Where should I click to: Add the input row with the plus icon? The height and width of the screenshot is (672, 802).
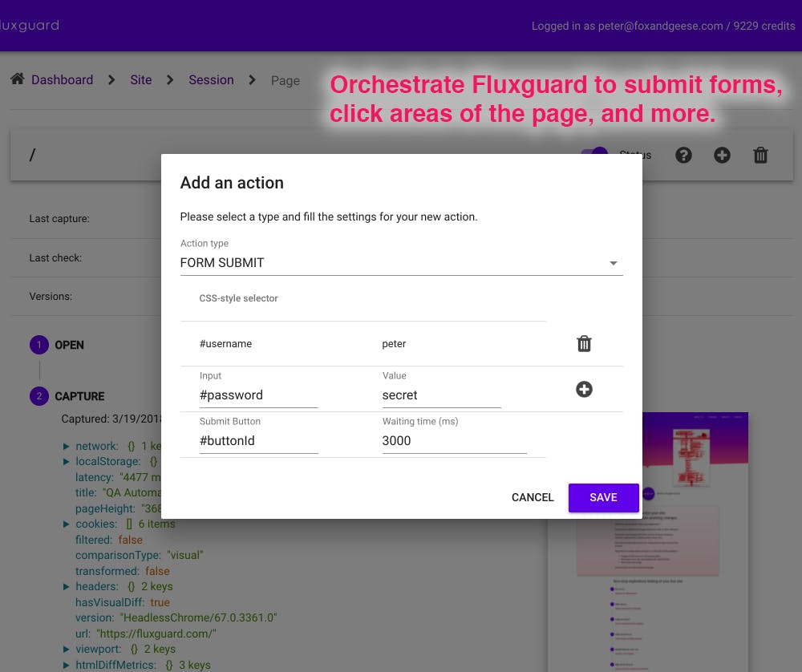pos(584,389)
